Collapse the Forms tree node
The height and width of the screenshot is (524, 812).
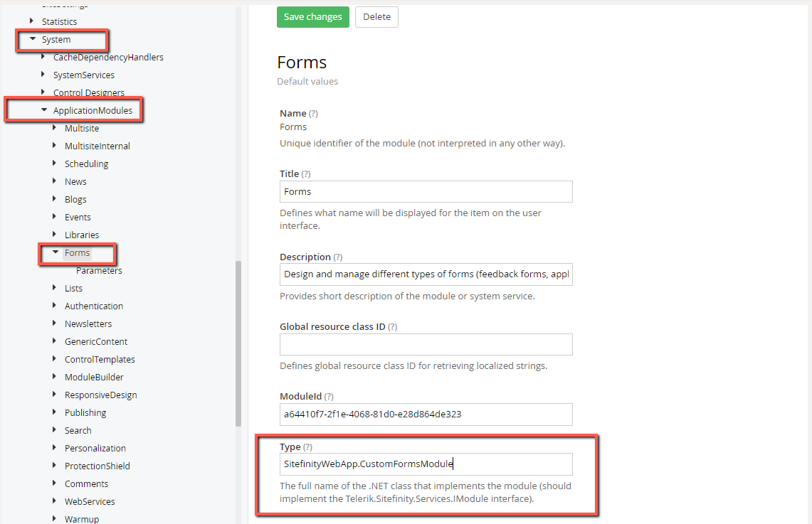pyautogui.click(x=56, y=252)
